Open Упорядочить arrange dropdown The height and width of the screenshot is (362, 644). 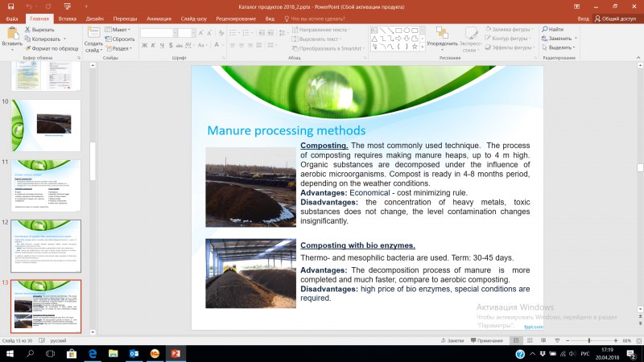[442, 39]
